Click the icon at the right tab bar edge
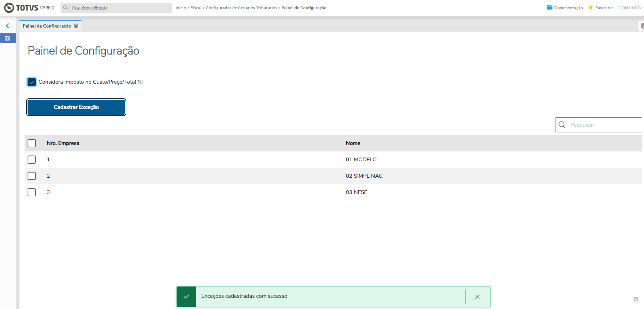 click(x=642, y=26)
